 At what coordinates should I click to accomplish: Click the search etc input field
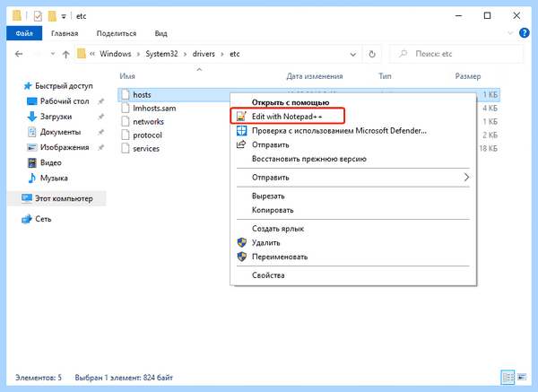point(456,54)
